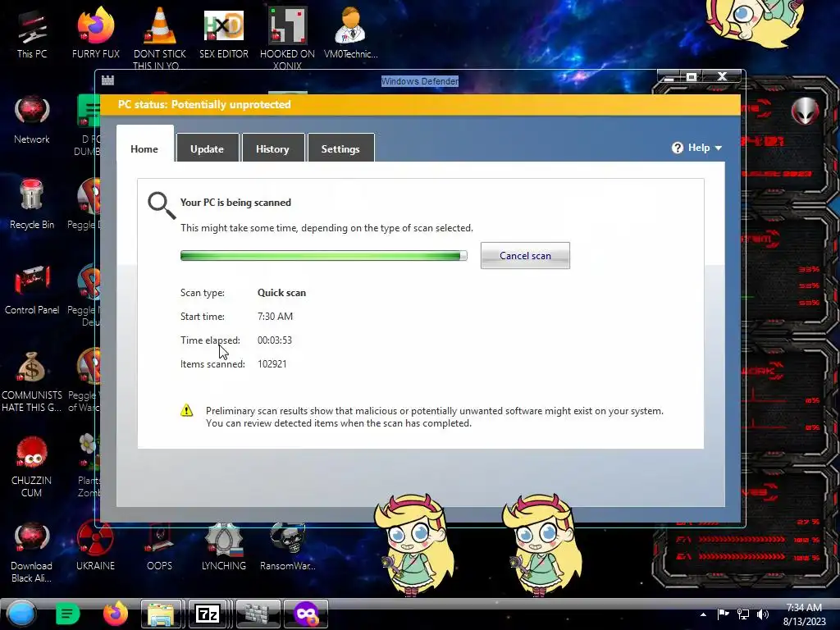
Task: Open the purple mask app in taskbar
Action: [x=306, y=614]
